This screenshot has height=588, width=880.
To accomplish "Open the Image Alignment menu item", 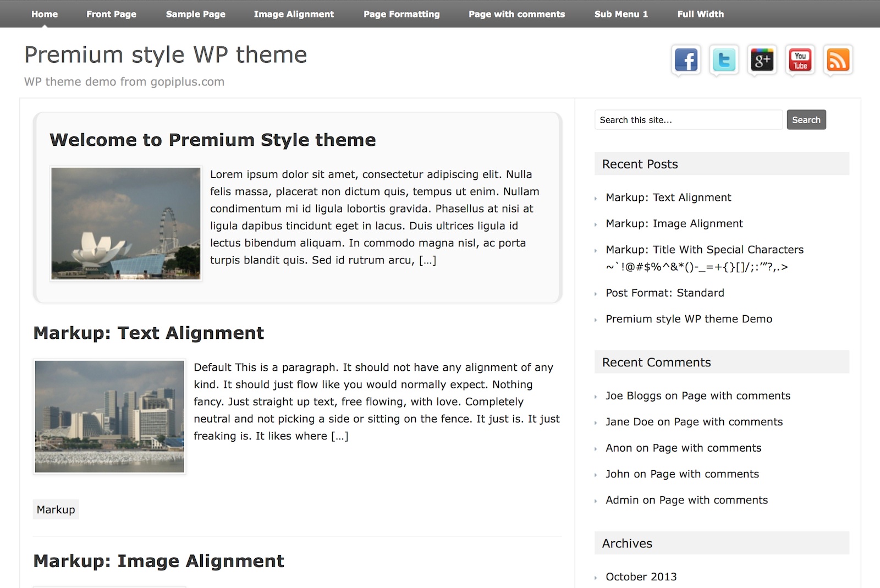I will coord(294,14).
